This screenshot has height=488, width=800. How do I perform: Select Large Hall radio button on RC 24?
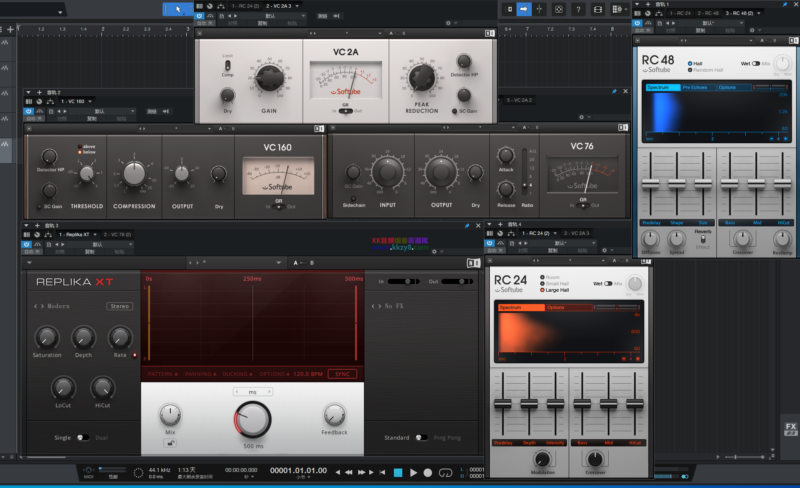point(542,290)
